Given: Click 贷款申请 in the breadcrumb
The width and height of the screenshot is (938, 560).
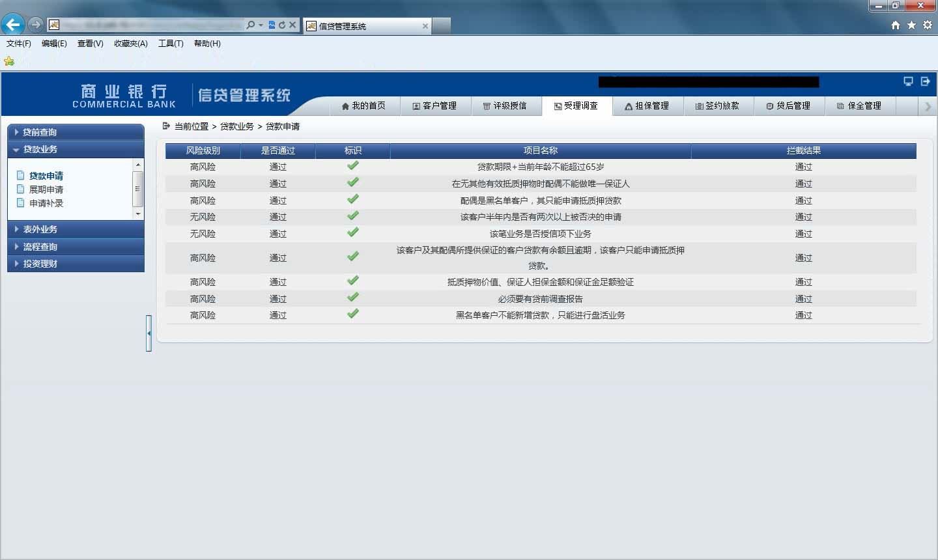Looking at the screenshot, I should 283,126.
